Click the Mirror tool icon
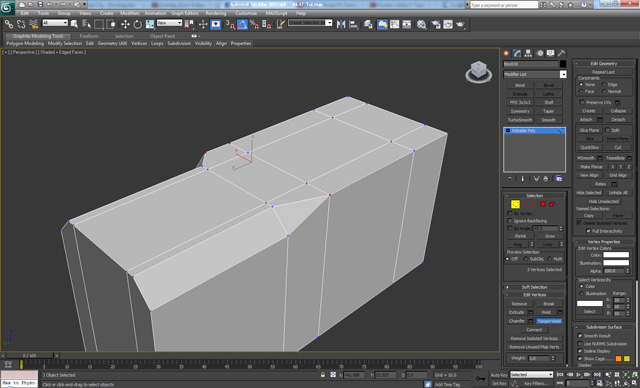The image size is (640, 388). [x=341, y=24]
